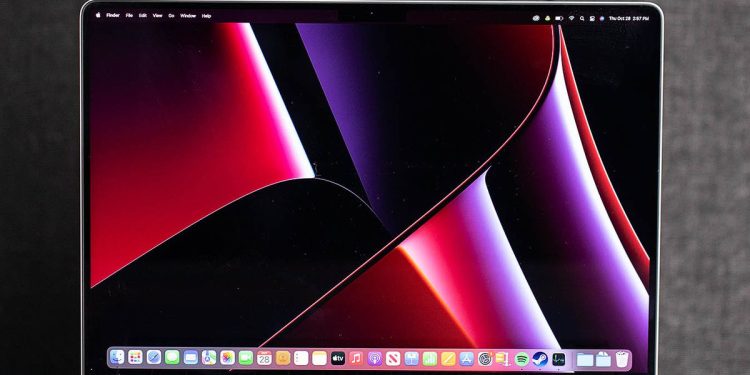750x375 pixels.
Task: Launch Spotify from the Dock
Action: pos(522,358)
